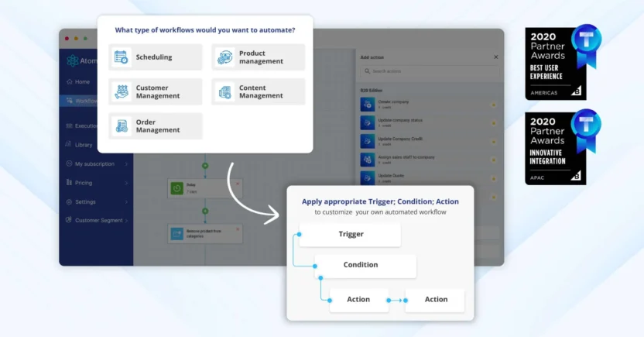Expand the Settings menu chevron
644x337 pixels.
pos(126,201)
